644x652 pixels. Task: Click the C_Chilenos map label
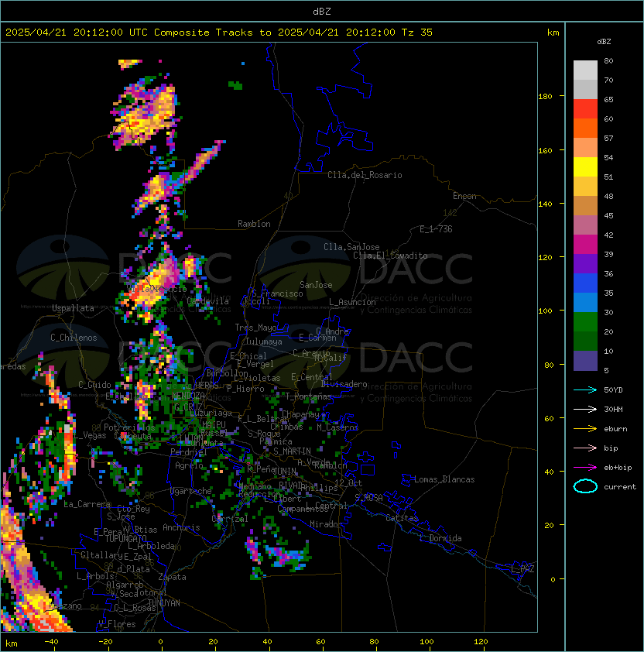point(74,338)
